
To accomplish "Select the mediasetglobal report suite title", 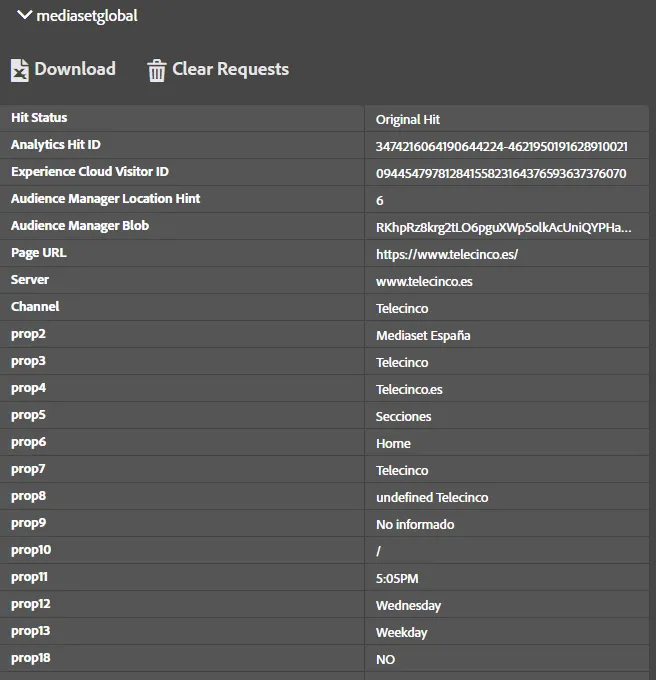I will [87, 16].
